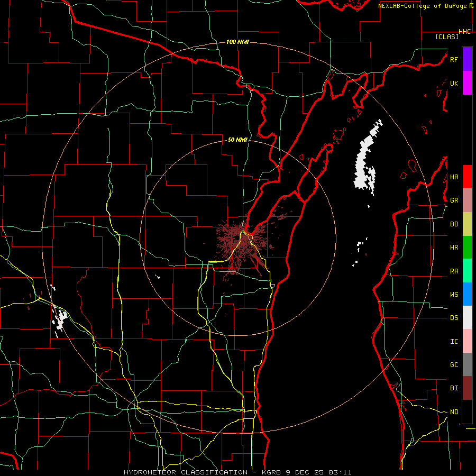Click the UK legend label

click(454, 83)
